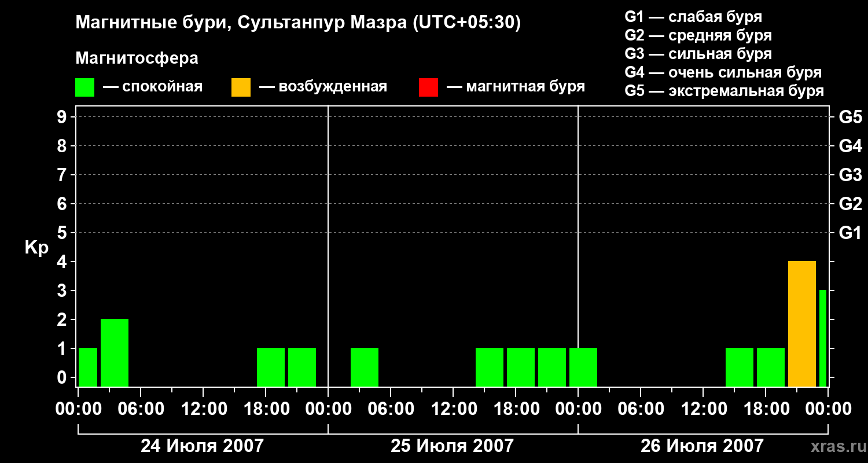
Task: Click the G4 tick label on the right axis
Action: [850, 146]
